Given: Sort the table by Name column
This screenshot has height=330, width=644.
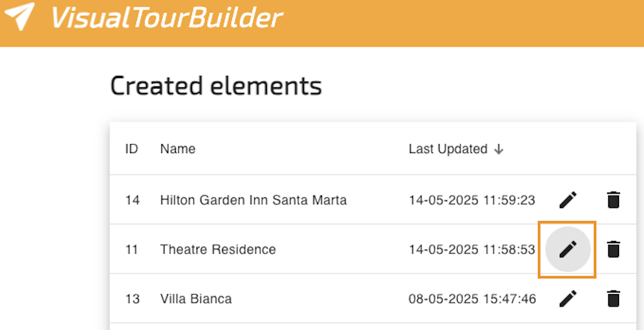Looking at the screenshot, I should [178, 149].
